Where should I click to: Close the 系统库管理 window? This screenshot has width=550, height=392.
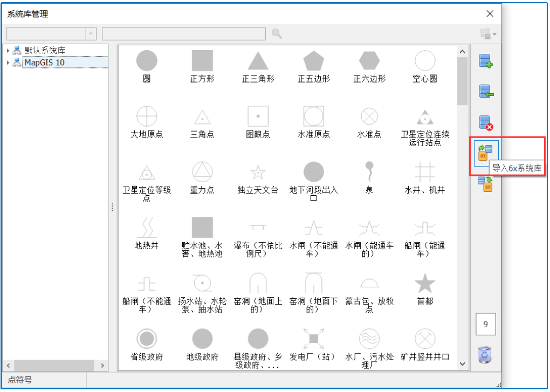tap(490, 13)
